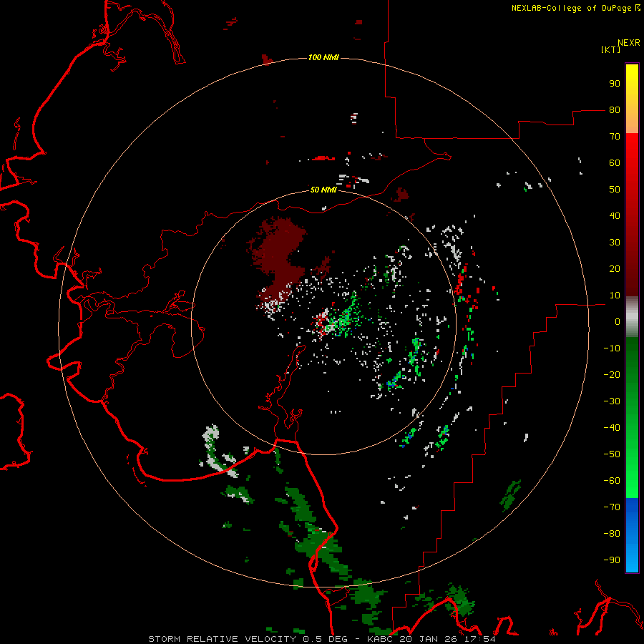Click the 50 value on the velocity scale
This screenshot has width=644, height=644.
[615, 190]
